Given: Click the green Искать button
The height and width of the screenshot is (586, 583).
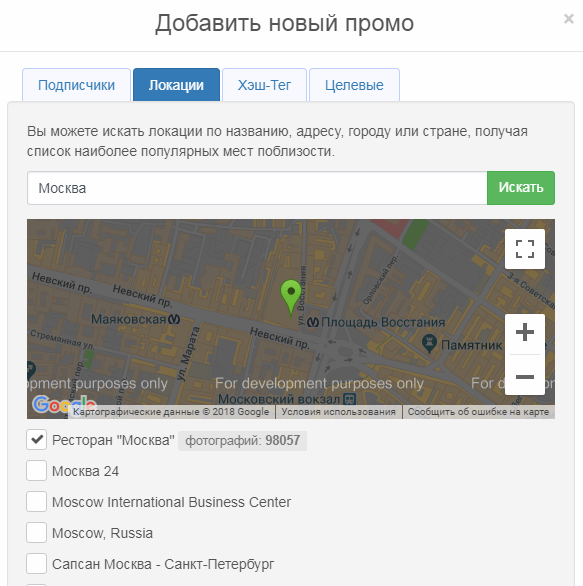Looking at the screenshot, I should click(x=521, y=188).
